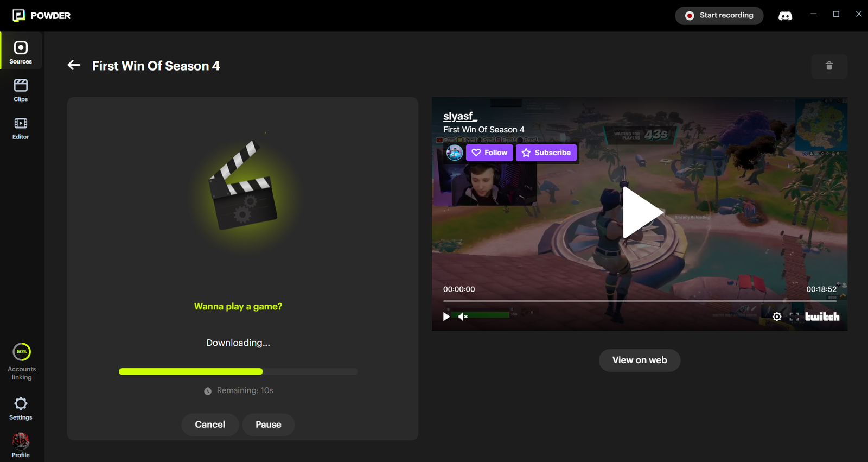868x462 pixels.
Task: Click the Wanna play a game? link
Action: coord(238,307)
